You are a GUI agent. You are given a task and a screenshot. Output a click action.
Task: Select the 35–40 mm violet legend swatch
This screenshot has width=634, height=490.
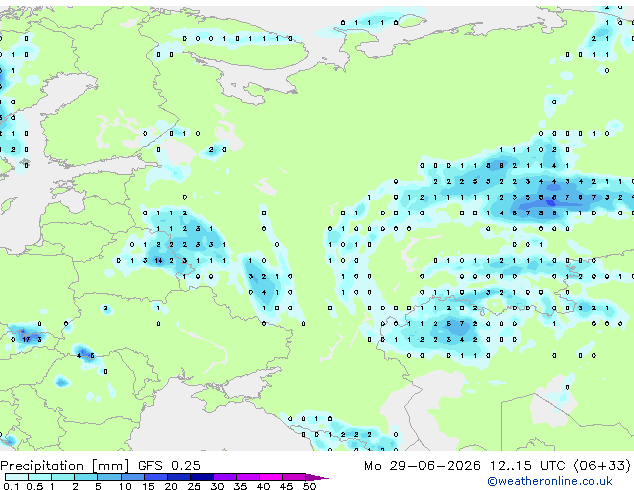247,477
